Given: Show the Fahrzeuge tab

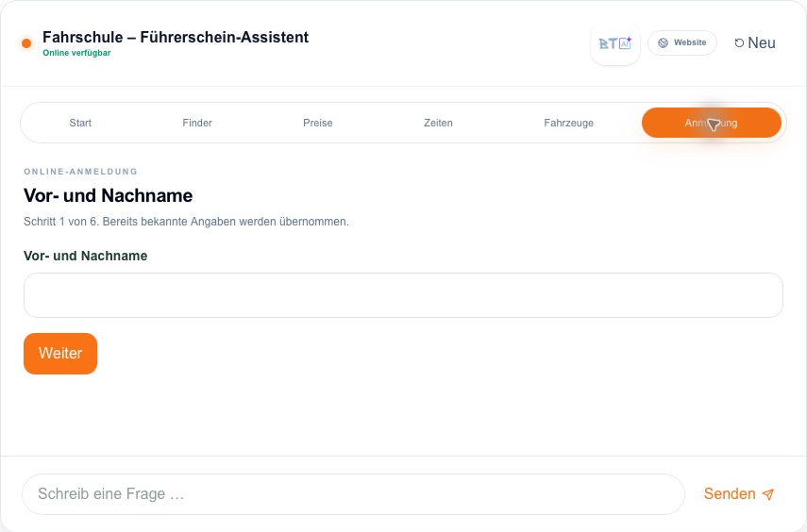Looking at the screenshot, I should [x=569, y=123].
